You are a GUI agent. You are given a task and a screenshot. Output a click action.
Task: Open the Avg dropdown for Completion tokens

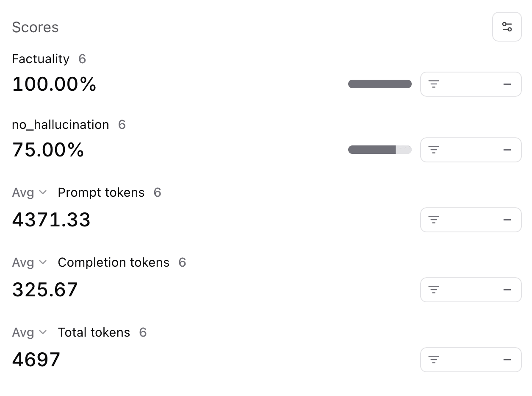[29, 262]
